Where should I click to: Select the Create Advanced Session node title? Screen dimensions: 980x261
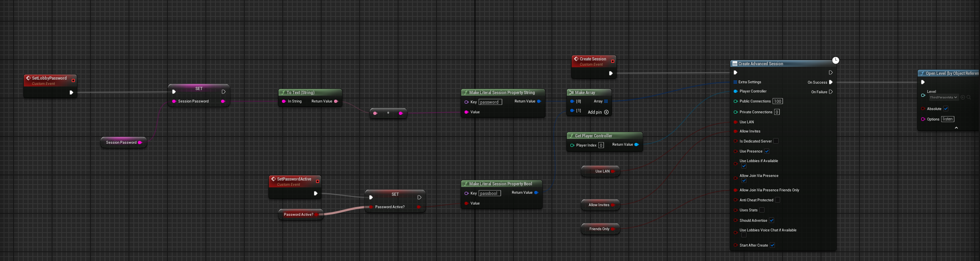click(x=761, y=64)
